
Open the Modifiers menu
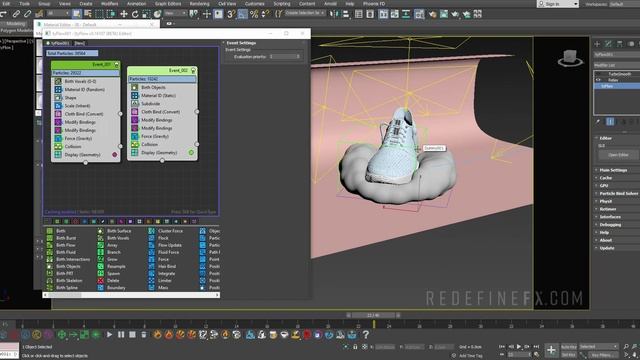pyautogui.click(x=109, y=4)
